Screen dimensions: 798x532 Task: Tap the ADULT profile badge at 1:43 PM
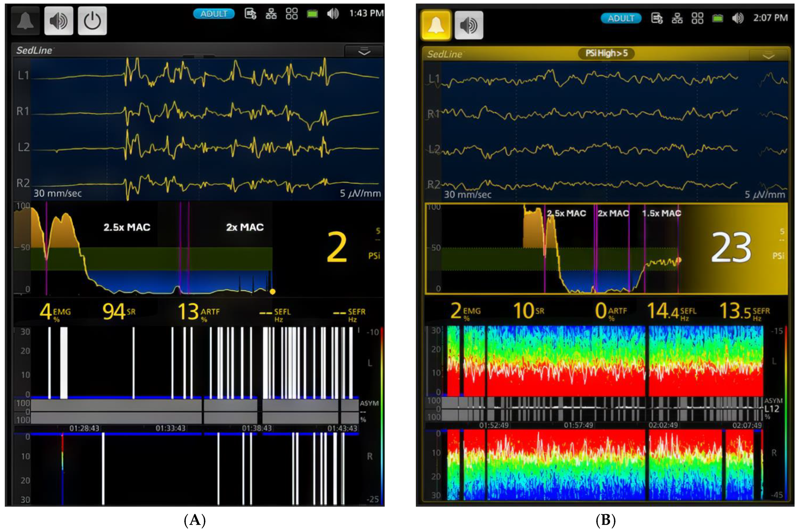coord(214,14)
